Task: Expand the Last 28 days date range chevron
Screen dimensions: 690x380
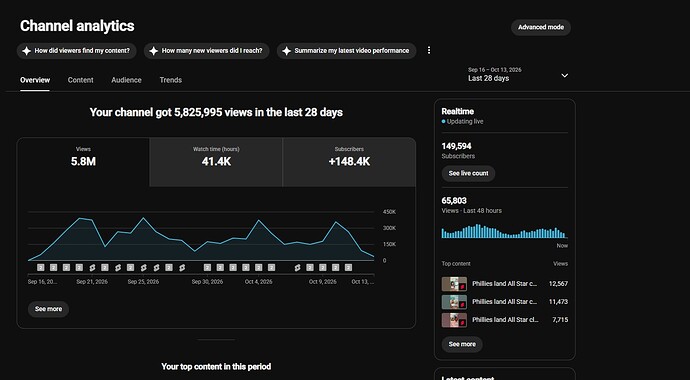Action: pyautogui.click(x=565, y=75)
